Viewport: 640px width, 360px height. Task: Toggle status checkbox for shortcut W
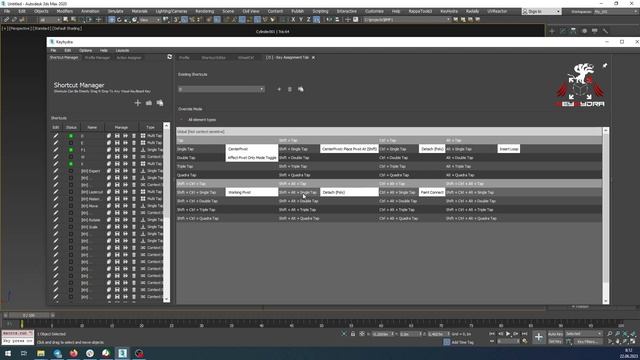click(71, 157)
